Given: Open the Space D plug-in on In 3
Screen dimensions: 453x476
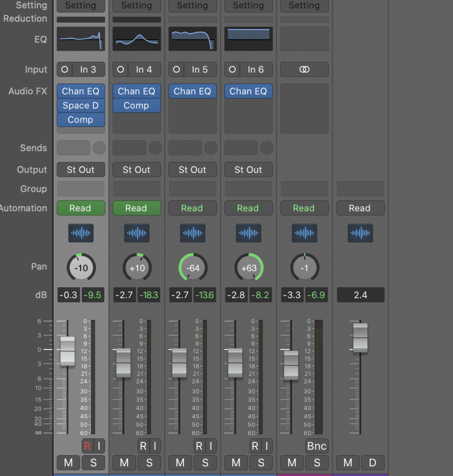Looking at the screenshot, I should (81, 106).
